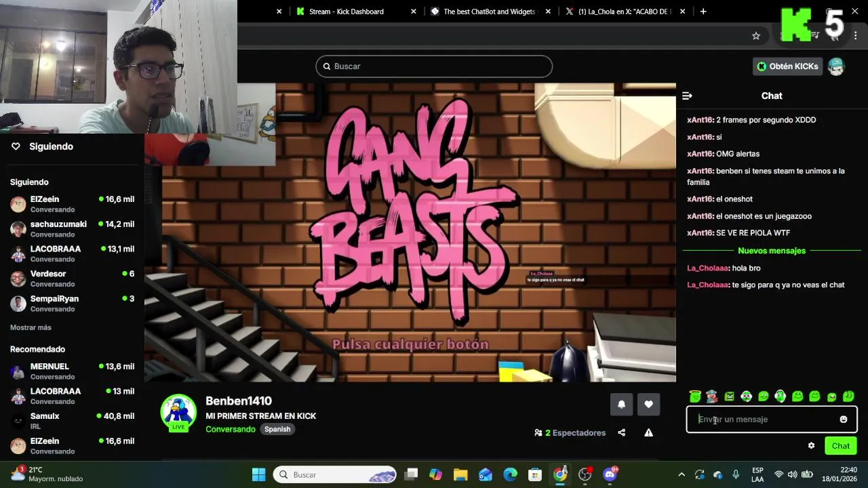Open a new browser tab
The height and width of the screenshot is (488, 868).
pos(703,12)
